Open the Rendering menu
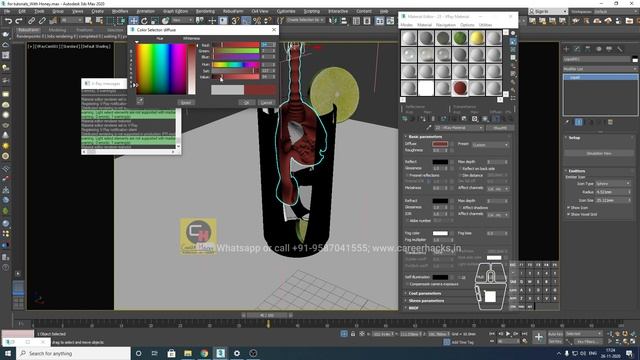 tap(205, 11)
